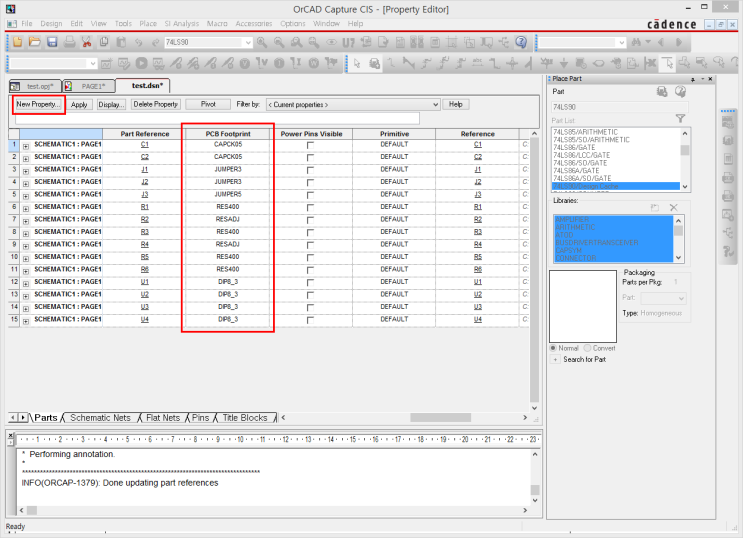Switch to the PAGE1 tab

pyautogui.click(x=89, y=86)
